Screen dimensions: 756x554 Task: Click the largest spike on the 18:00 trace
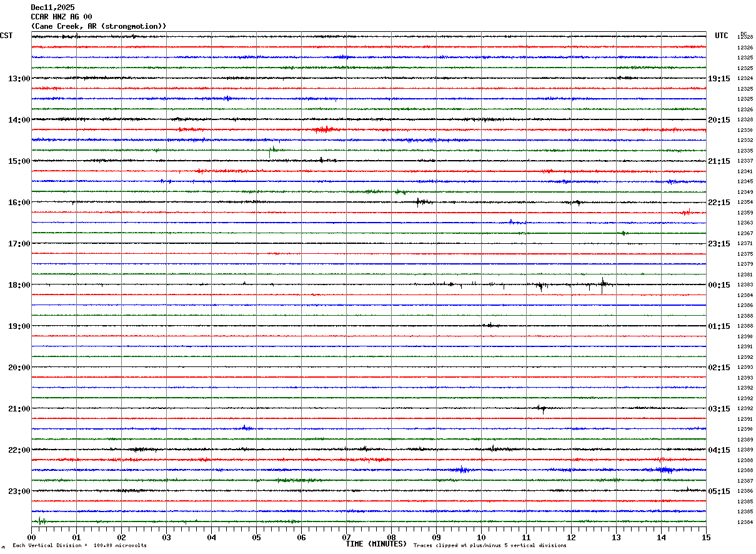pos(603,286)
